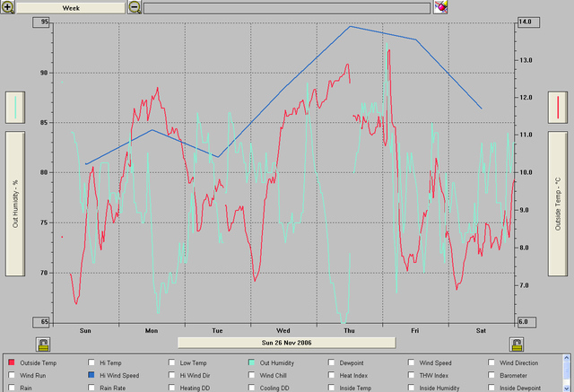
Task: Open the Outside Temp right axis selector
Action: pyautogui.click(x=559, y=204)
